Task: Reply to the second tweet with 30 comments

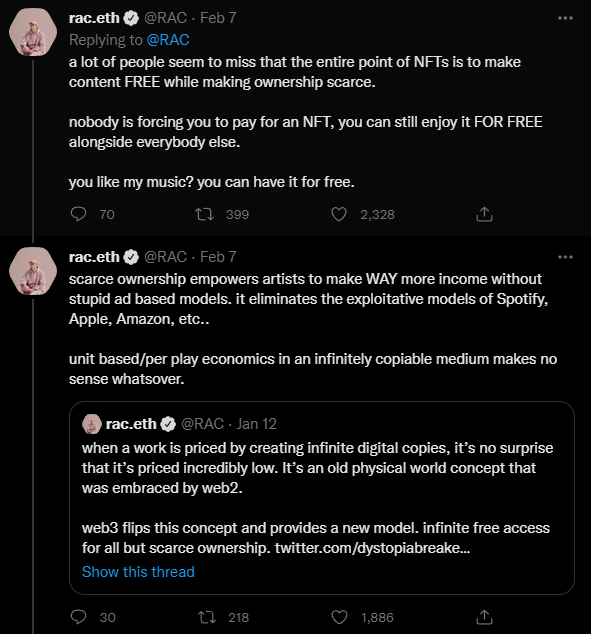Action: click(x=78, y=617)
